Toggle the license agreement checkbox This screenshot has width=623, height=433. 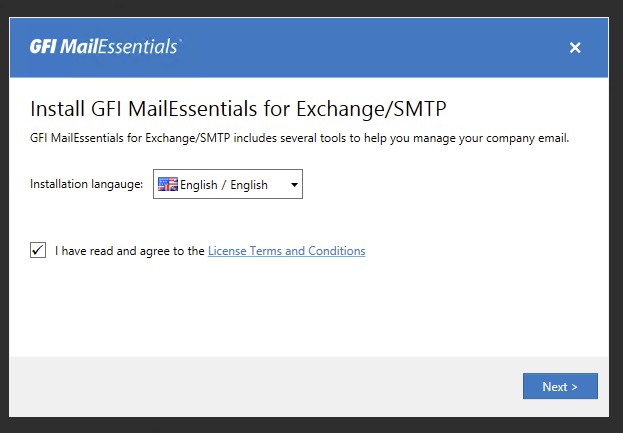38,250
